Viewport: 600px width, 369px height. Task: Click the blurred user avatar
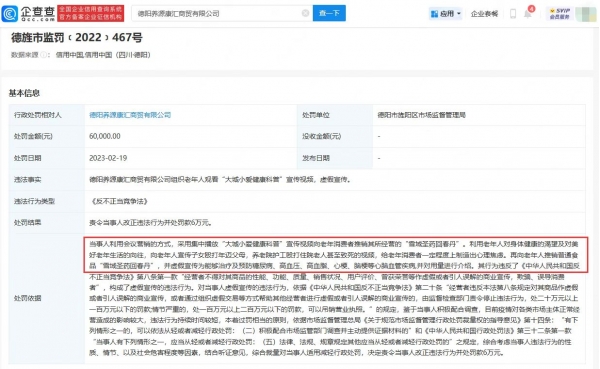click(x=585, y=14)
